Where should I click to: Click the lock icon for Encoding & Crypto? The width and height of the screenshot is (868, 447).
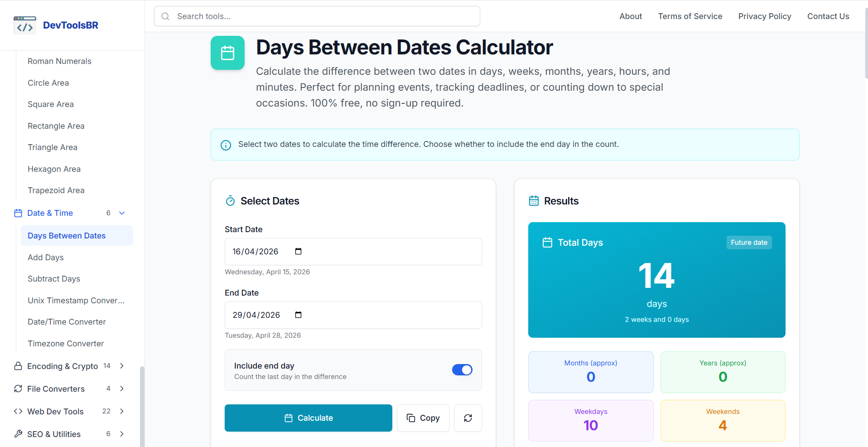18,366
